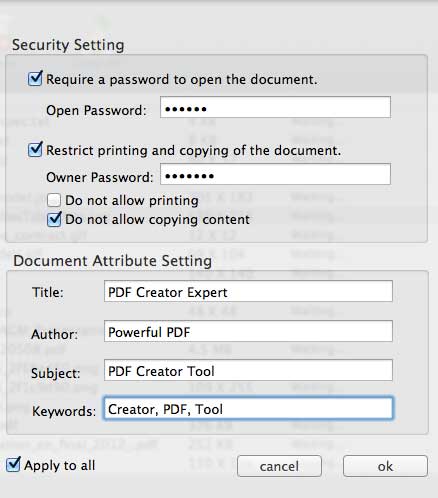Click the Subject label text
Screen dimensions: 438x498
(x=56, y=373)
